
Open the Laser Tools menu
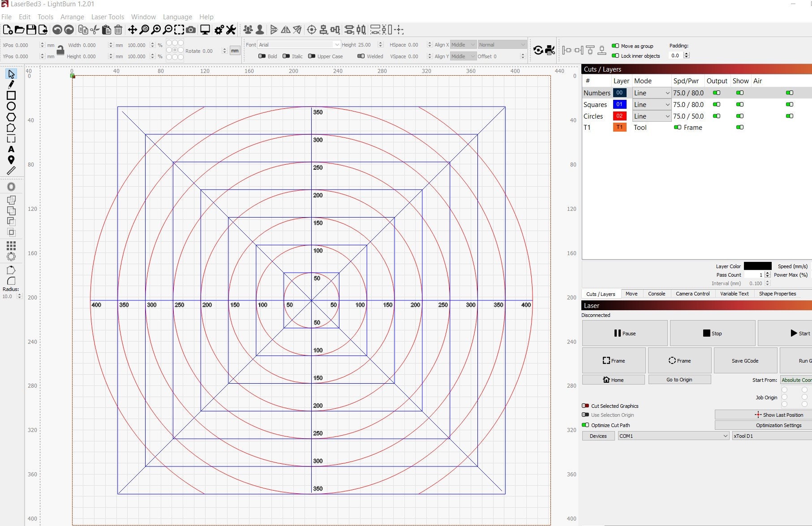[x=107, y=17]
